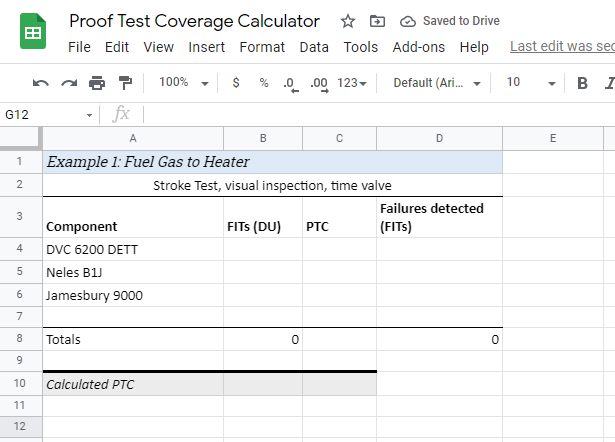
Task: Decrease decimal places button
Action: [290, 84]
